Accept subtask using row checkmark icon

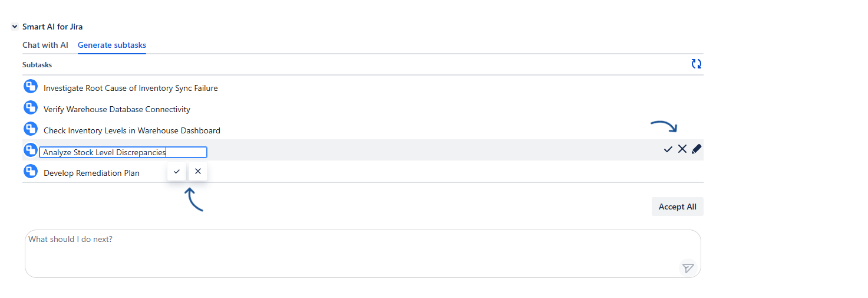pos(668,149)
